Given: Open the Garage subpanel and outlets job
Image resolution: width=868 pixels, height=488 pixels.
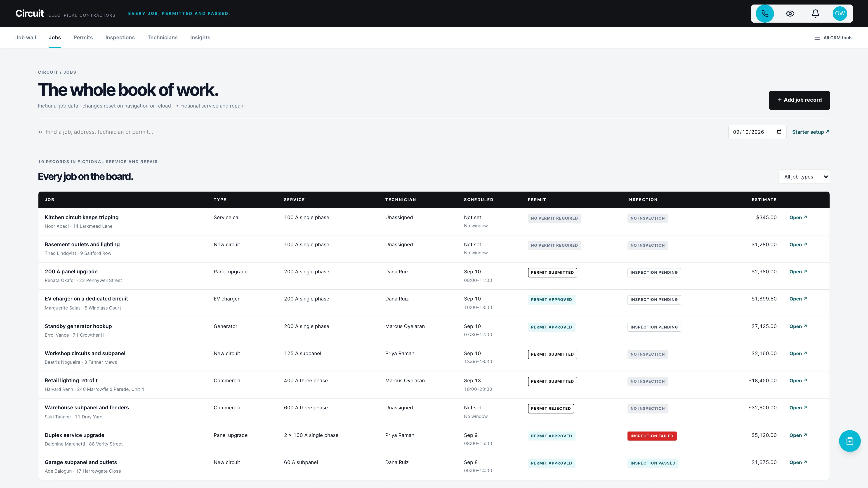Looking at the screenshot, I should click(x=798, y=463).
